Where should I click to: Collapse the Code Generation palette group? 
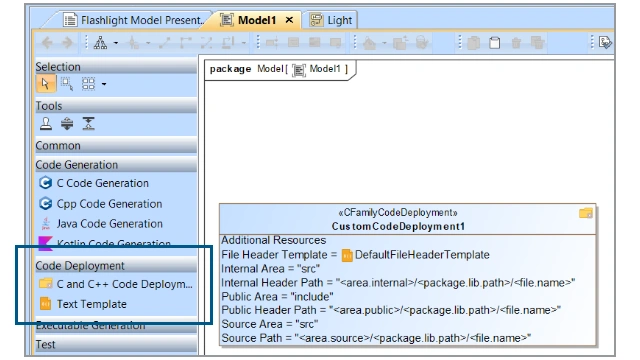point(116,165)
